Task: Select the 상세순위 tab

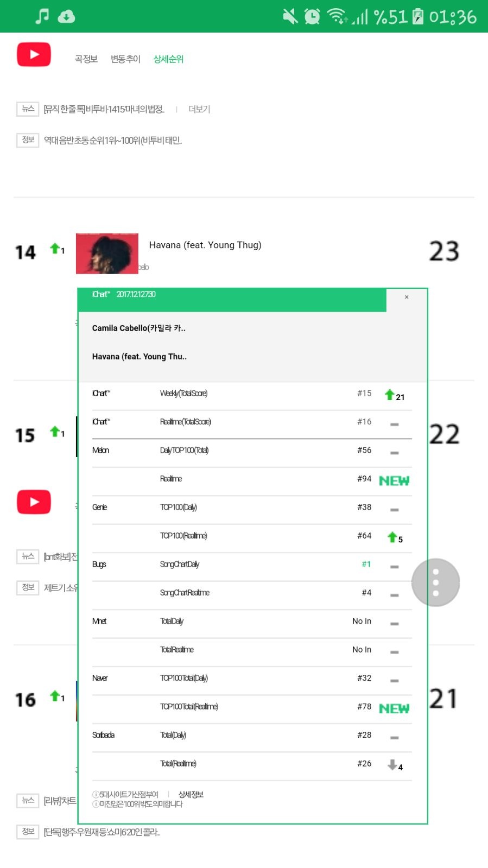Action: (168, 59)
